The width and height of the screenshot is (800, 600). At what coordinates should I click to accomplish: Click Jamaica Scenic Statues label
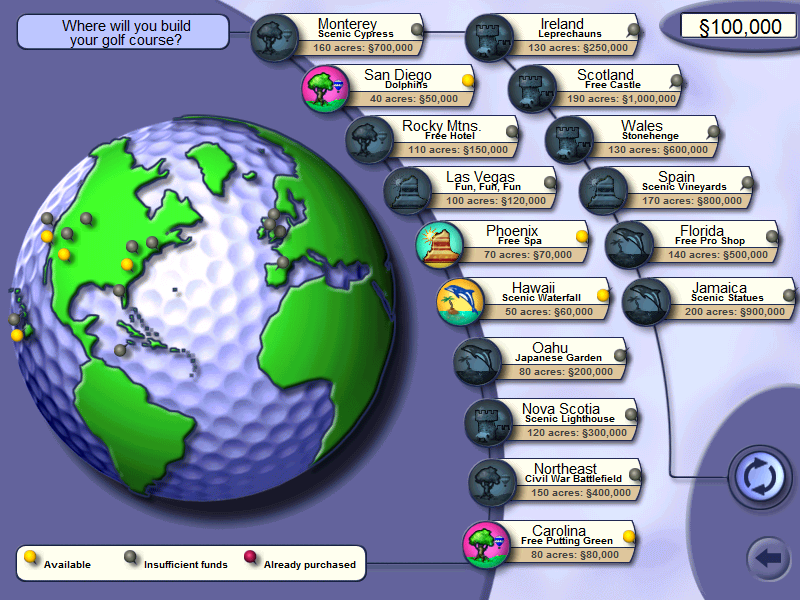tap(727, 298)
